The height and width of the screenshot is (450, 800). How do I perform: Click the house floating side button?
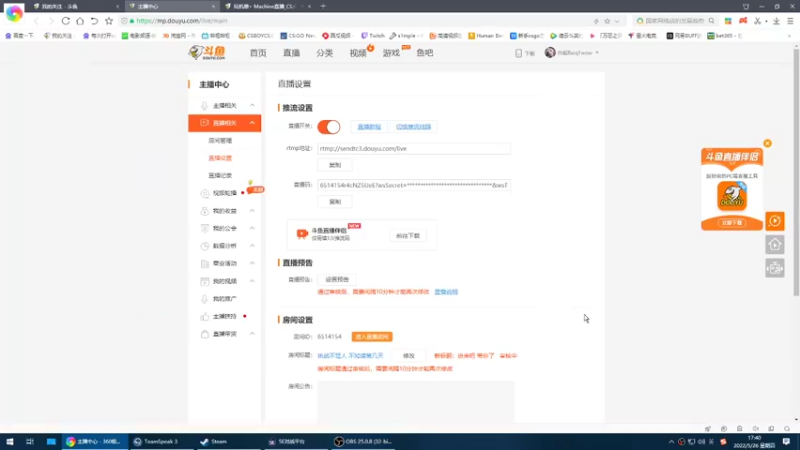tap(774, 245)
